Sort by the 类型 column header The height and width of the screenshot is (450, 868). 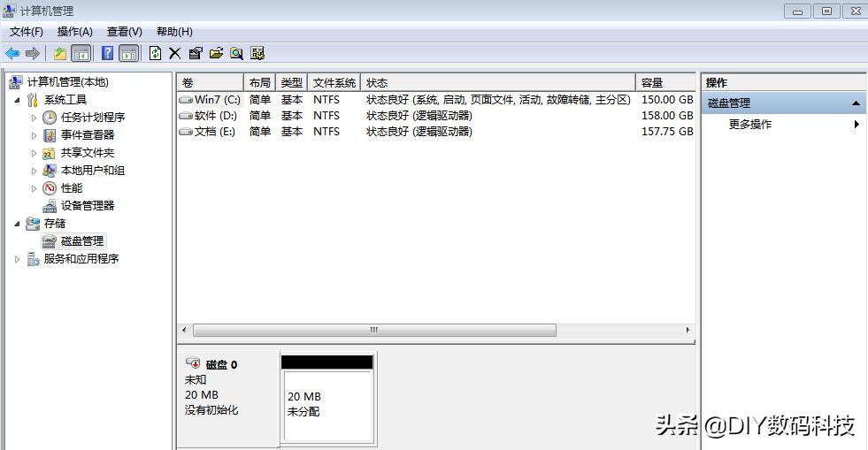(x=291, y=82)
